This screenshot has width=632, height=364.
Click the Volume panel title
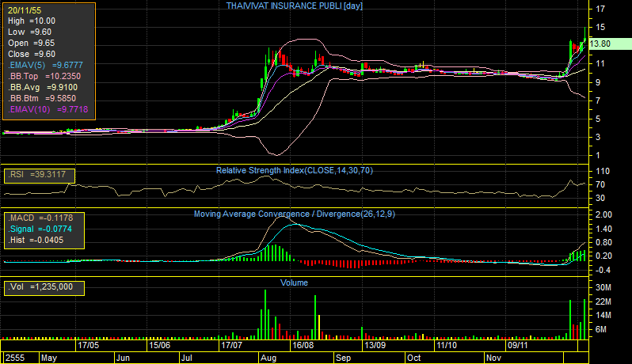(295, 282)
